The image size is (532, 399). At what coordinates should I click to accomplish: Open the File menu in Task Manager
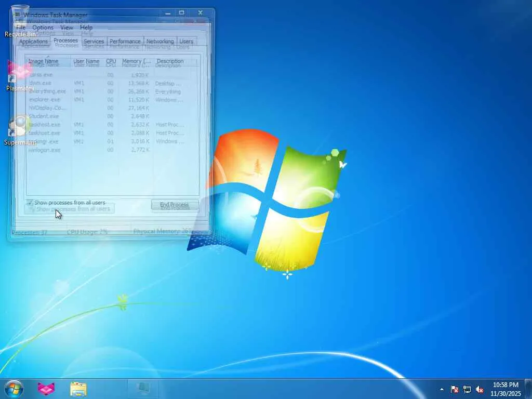coord(21,28)
